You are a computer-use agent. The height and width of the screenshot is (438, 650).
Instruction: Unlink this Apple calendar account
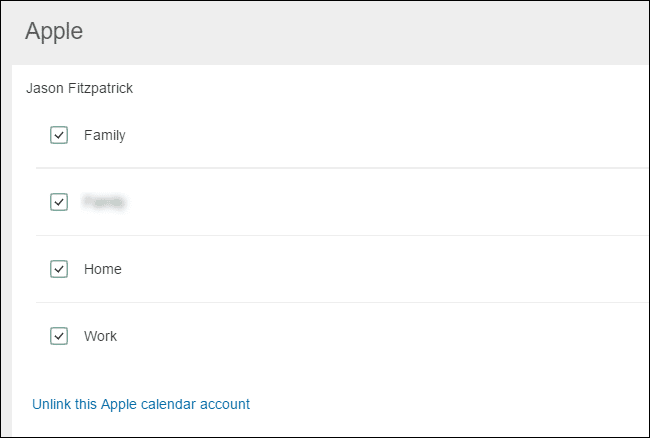(x=141, y=404)
